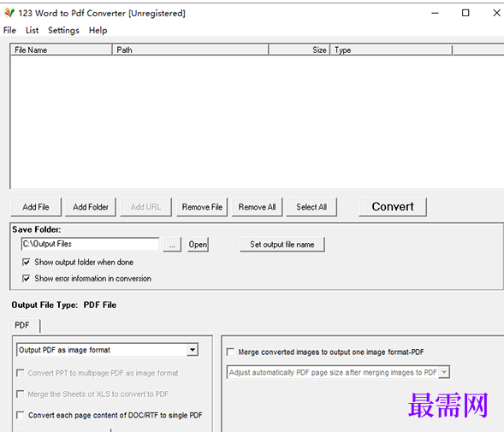Enable Merge converted images to one PDF checkbox
Screen dimensions: 504x432
230,352
